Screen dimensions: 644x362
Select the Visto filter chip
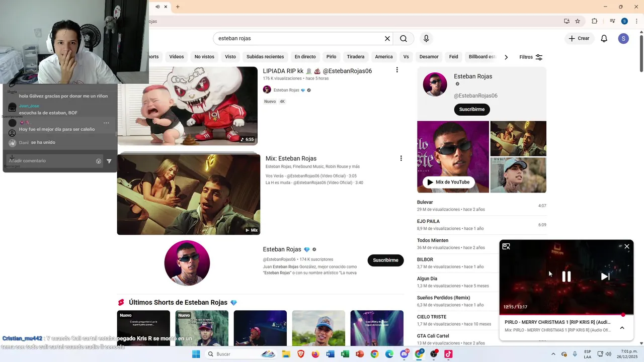click(x=230, y=57)
